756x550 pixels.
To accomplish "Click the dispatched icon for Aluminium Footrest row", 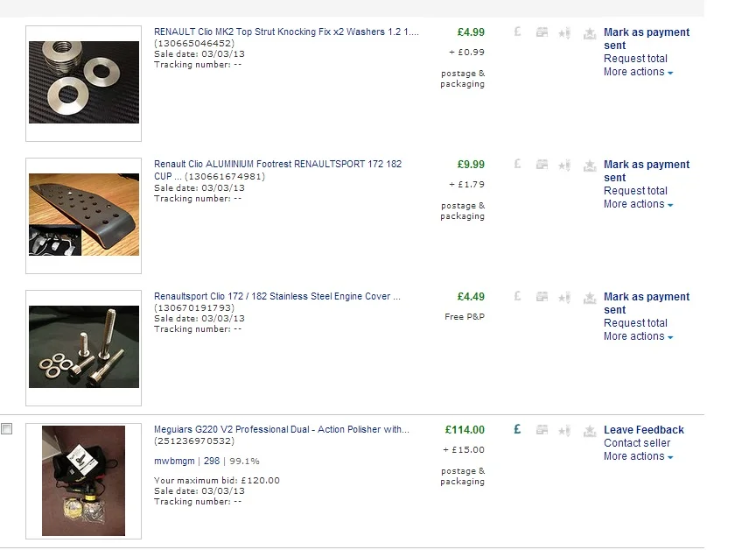I will coord(542,165).
